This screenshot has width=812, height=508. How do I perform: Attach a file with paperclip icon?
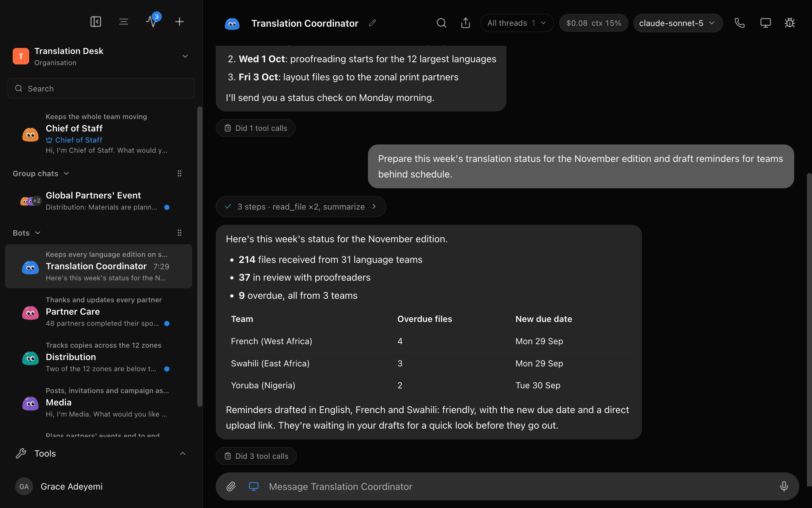(231, 486)
